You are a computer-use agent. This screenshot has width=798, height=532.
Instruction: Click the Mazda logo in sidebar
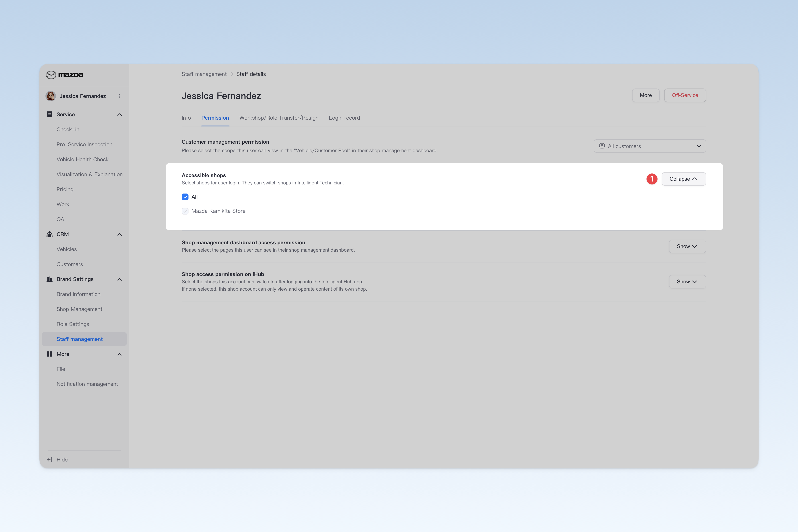tap(64, 75)
